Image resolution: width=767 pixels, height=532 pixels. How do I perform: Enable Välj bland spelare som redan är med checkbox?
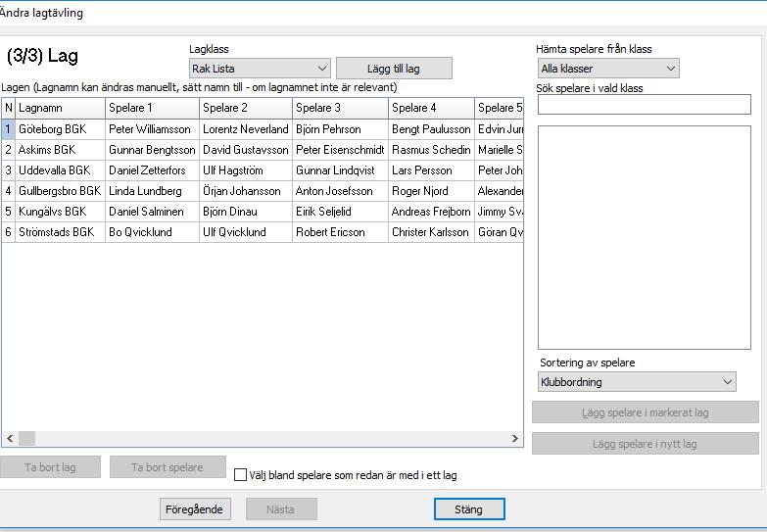click(x=240, y=475)
